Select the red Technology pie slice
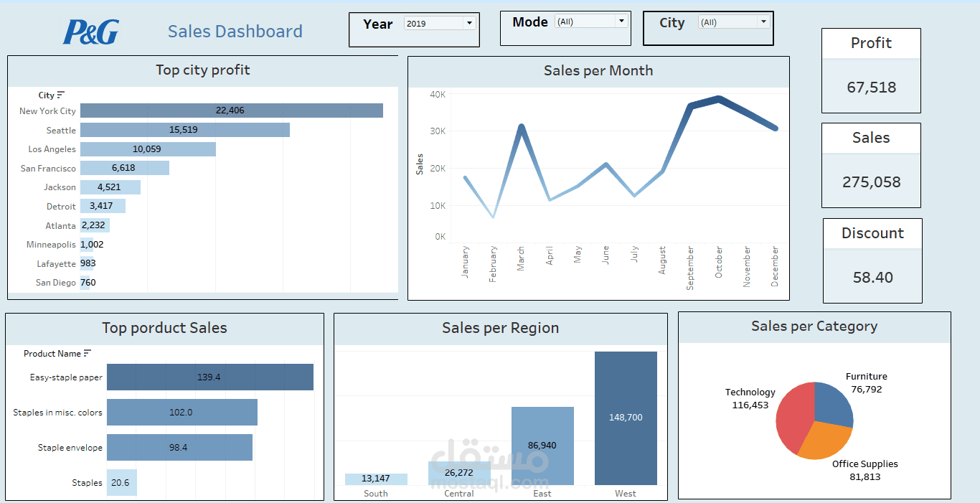The width and height of the screenshot is (980, 503). click(x=795, y=417)
